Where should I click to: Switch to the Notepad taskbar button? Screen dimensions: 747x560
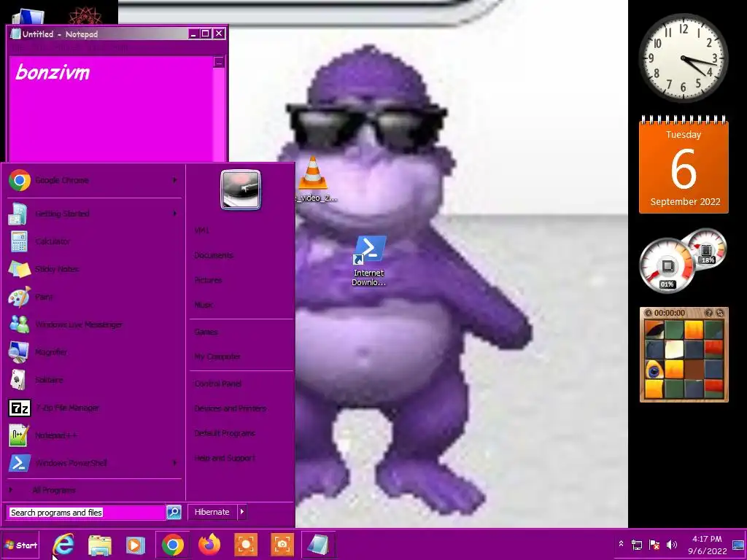pyautogui.click(x=318, y=545)
